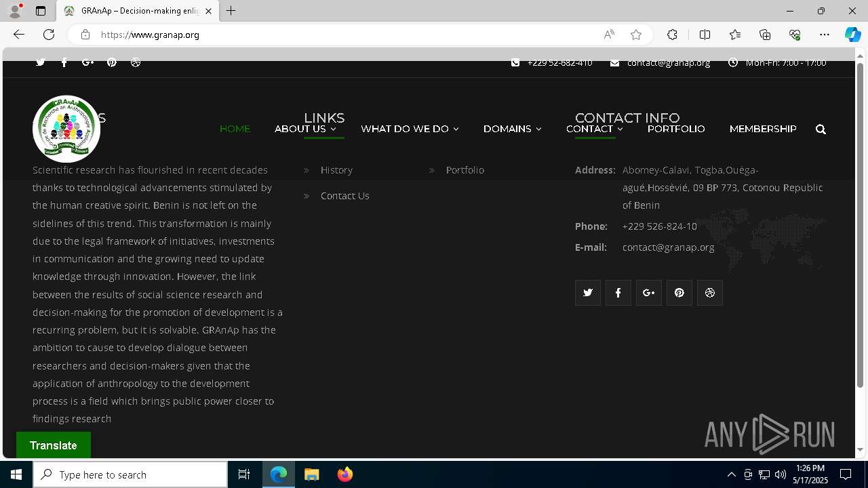868x488 pixels.
Task: Open Browser essentials heart icon
Action: click(x=795, y=35)
